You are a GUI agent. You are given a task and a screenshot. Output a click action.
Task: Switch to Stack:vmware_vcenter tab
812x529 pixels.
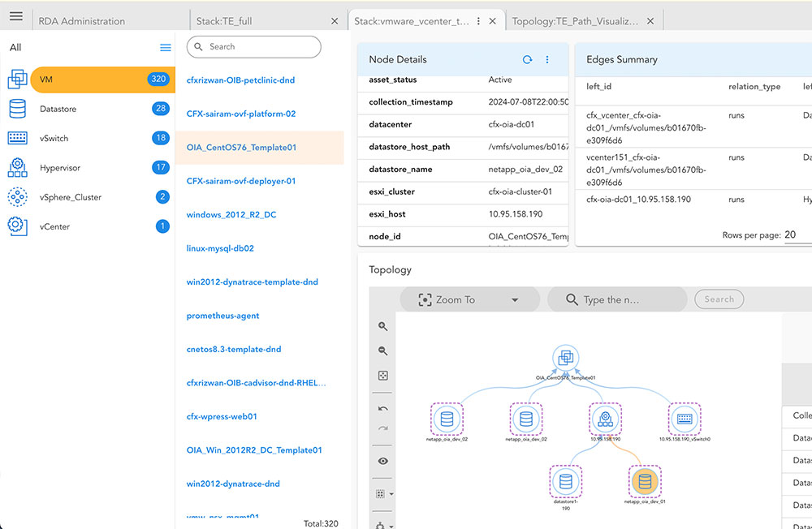coord(412,21)
